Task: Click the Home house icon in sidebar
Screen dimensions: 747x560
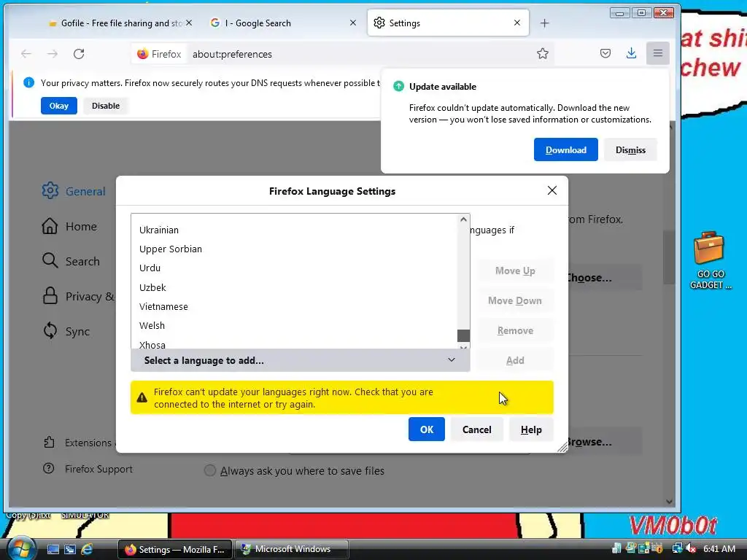Action: (50, 226)
